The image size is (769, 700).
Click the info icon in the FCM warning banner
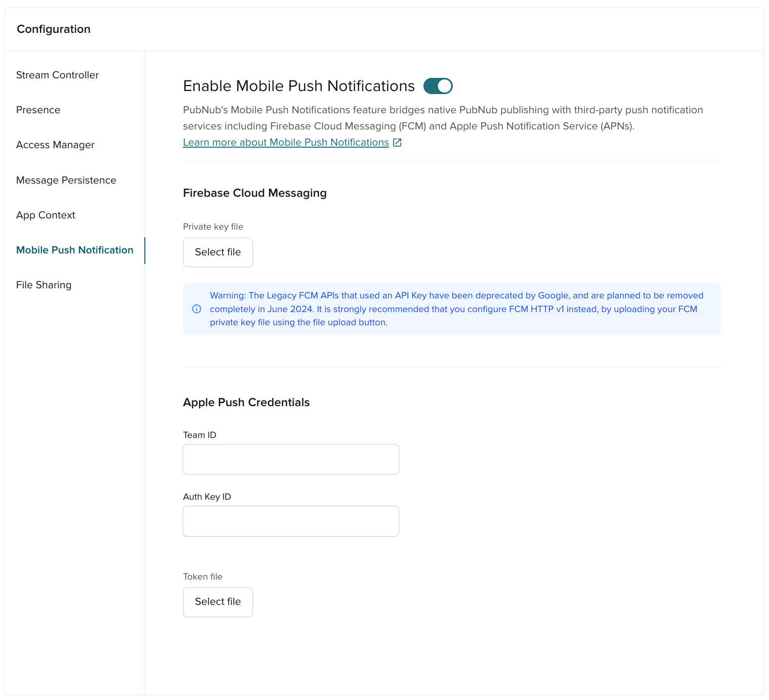click(x=196, y=309)
